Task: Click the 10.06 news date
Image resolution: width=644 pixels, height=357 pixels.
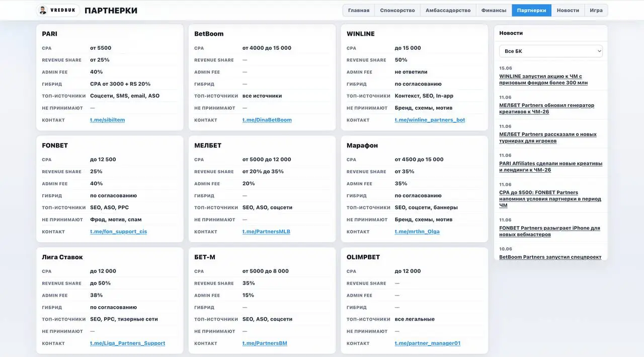Action: (x=506, y=249)
